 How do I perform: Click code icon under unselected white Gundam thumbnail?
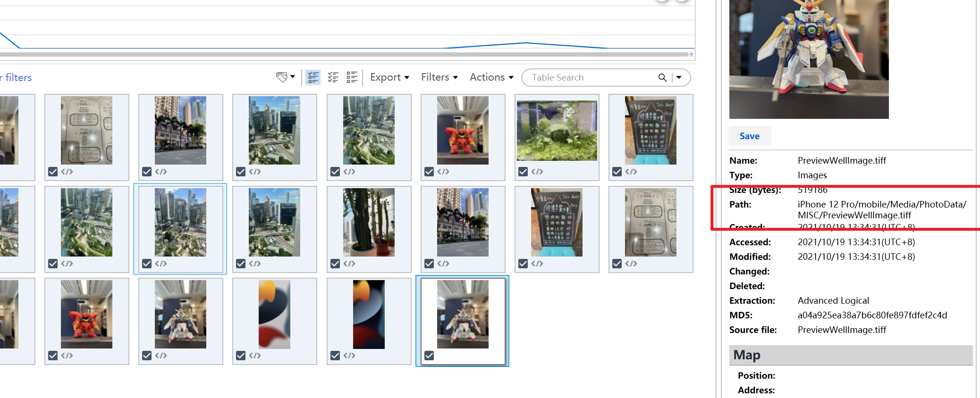coord(161,356)
